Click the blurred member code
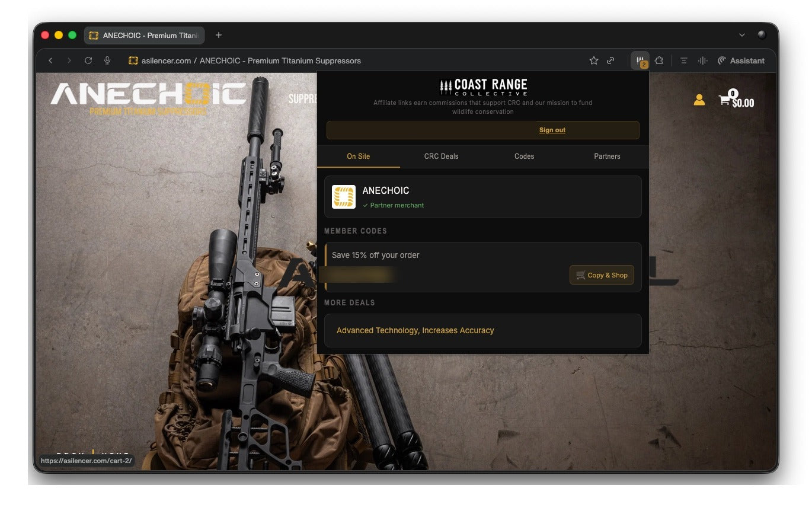Viewport: 812px width, 517px height. tap(357, 275)
